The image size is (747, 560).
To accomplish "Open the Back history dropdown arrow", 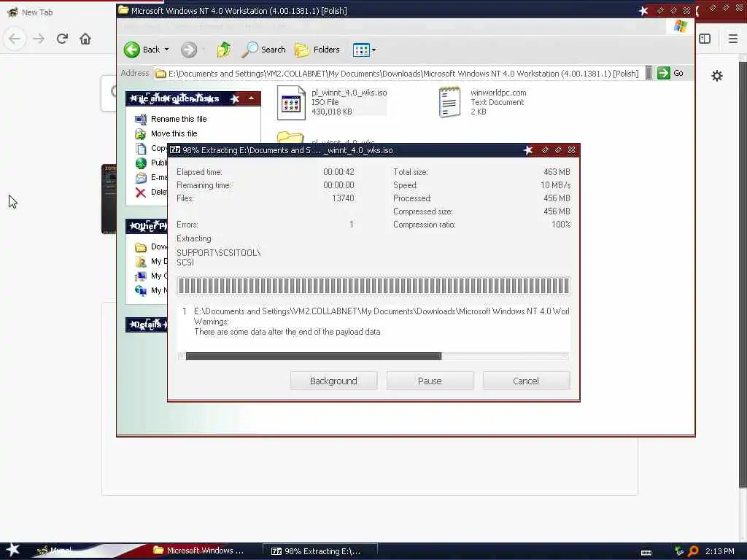I will coord(167,50).
